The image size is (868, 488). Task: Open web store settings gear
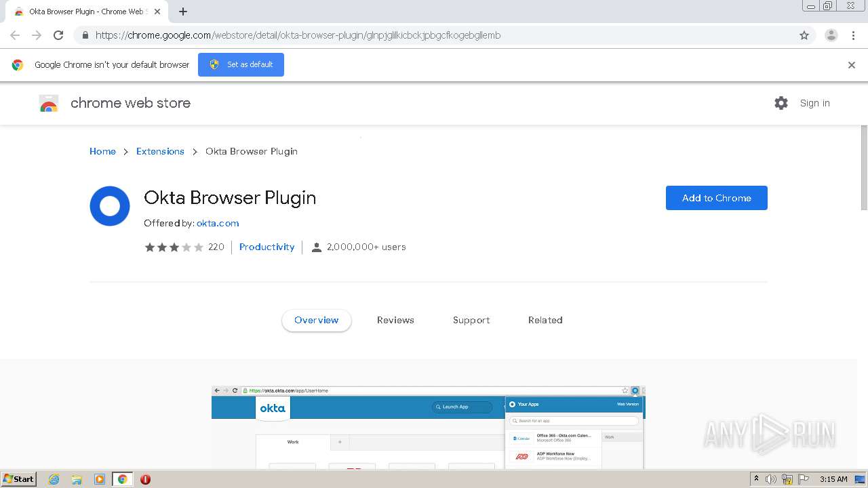point(781,103)
